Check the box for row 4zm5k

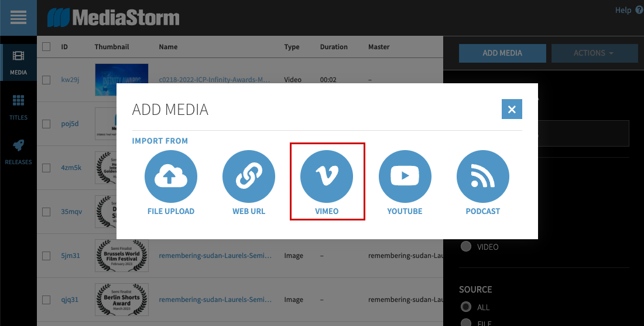click(46, 168)
